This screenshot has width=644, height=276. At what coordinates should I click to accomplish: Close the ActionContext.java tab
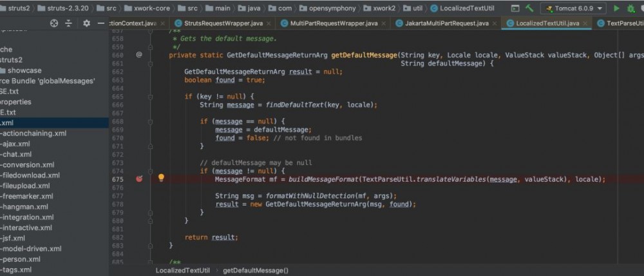163,23
